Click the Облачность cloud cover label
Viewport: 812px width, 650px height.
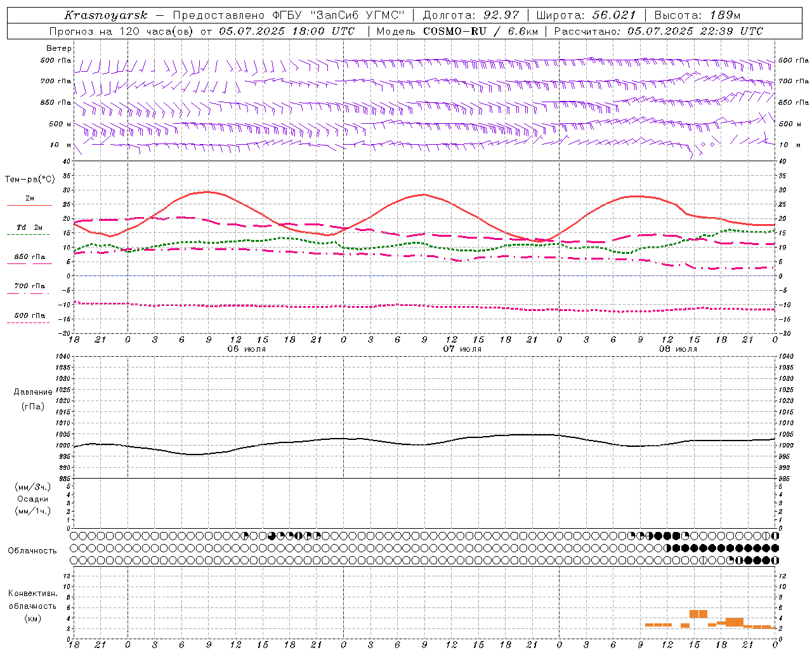[32, 551]
